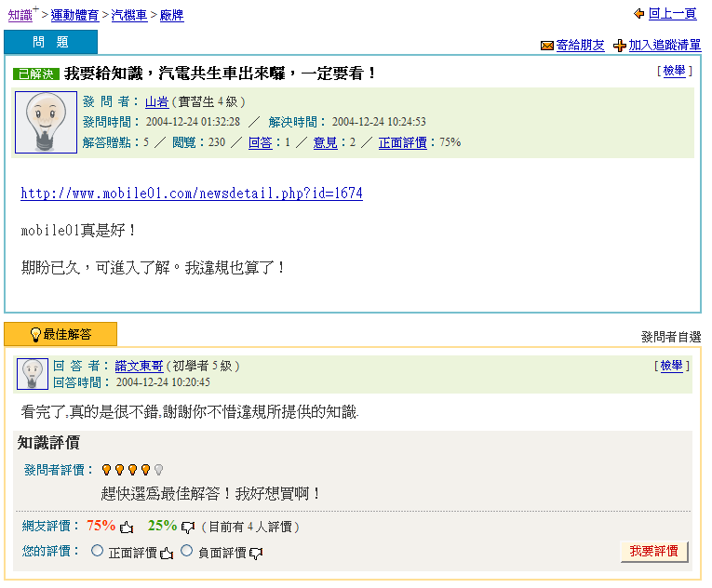Click the question title 我要給知識，汽電共生車出來囉
Viewport: 712px width, 588px height.
[x=220, y=73]
